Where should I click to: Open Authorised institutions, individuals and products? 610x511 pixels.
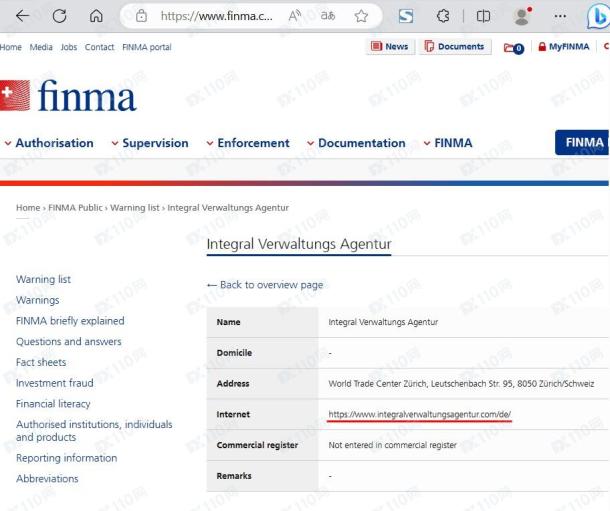point(94,430)
